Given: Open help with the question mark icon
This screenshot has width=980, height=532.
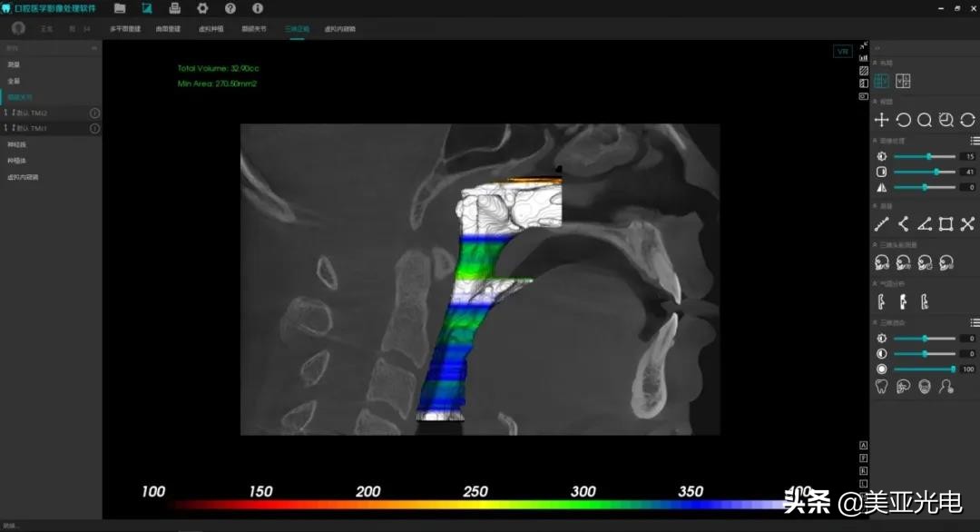Looking at the screenshot, I should point(230,8).
